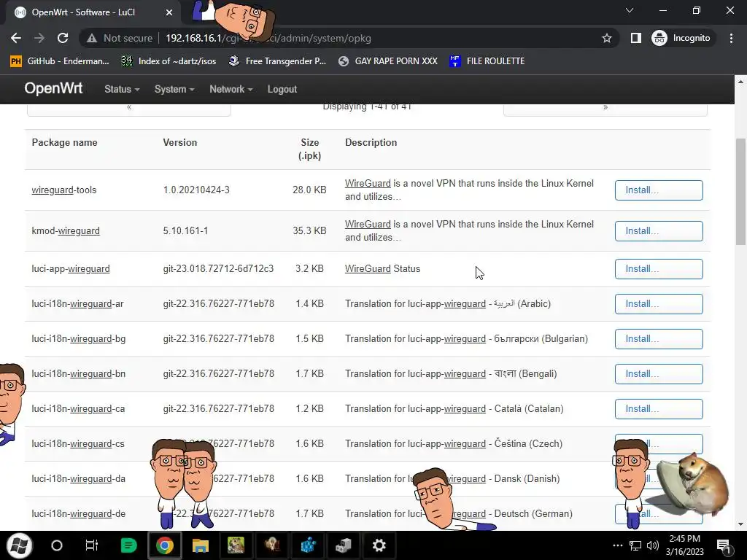Install luci-i18n-wireguard-bn Bengali translation
747x560 pixels.
659,374
